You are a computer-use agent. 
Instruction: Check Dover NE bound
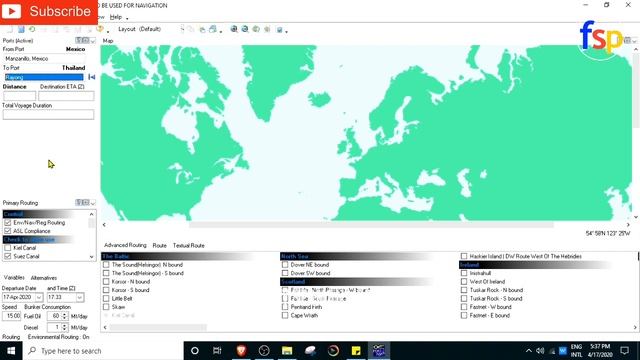pyautogui.click(x=285, y=265)
